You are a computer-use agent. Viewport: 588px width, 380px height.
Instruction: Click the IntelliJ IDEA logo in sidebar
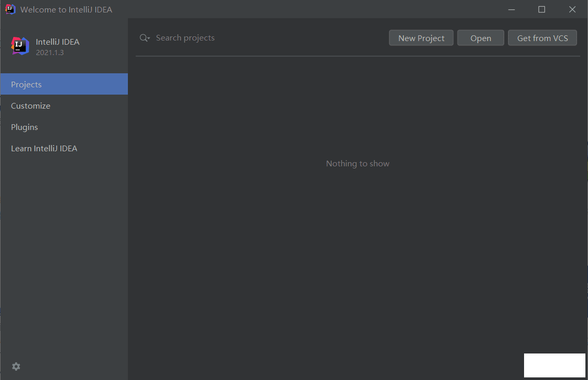pos(20,46)
